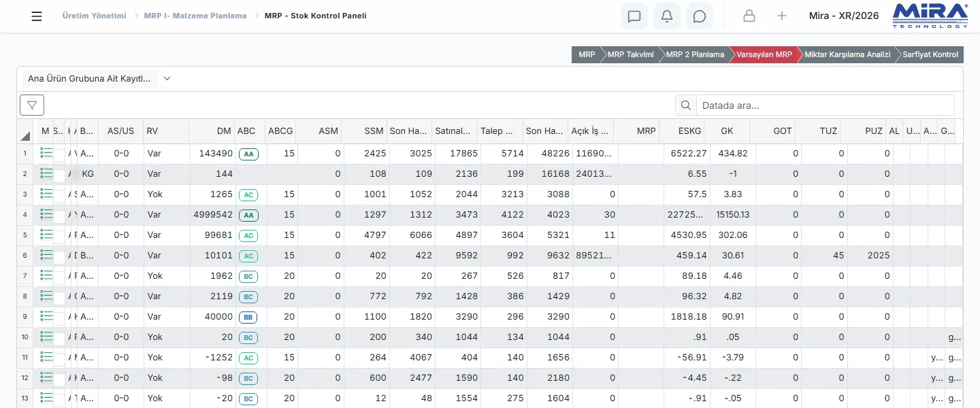Tick the checkbox in row 6
The image size is (980, 408).
pos(59,256)
